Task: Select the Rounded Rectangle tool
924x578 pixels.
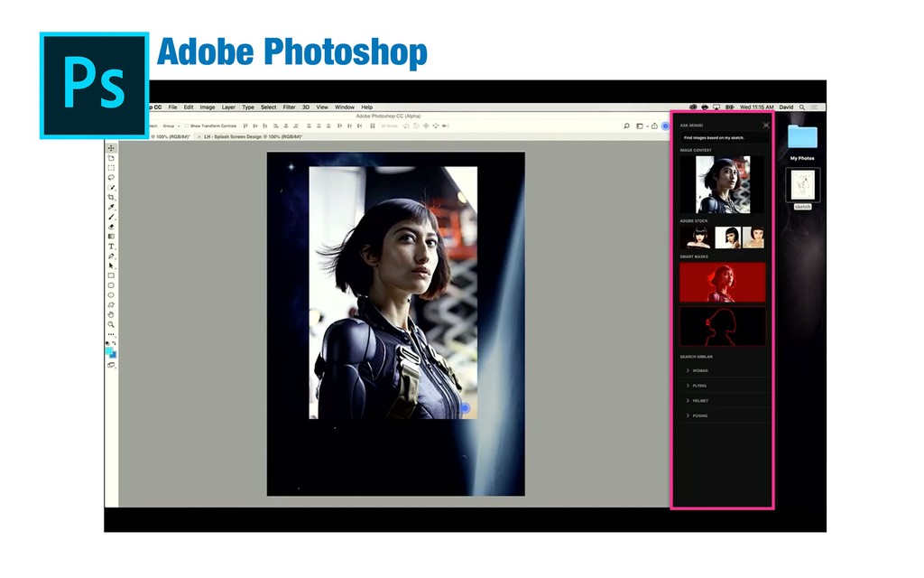Action: [x=111, y=285]
